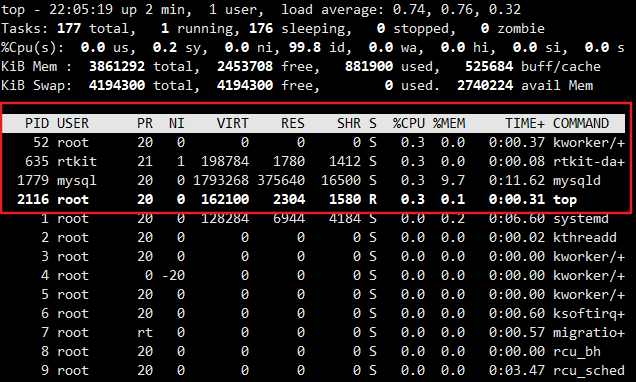Click the NI column header
The width and height of the screenshot is (636, 382).
176,123
